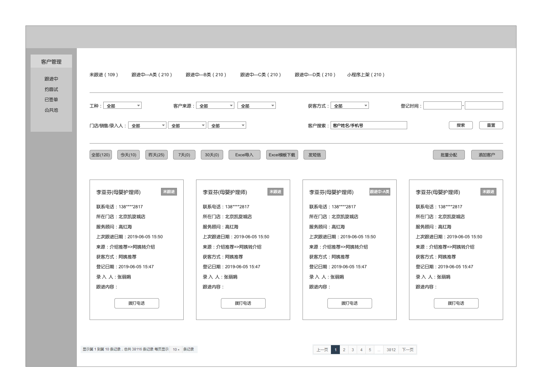This screenshot has height=392, width=542.
Task: Go to page 3
Action: point(353,350)
